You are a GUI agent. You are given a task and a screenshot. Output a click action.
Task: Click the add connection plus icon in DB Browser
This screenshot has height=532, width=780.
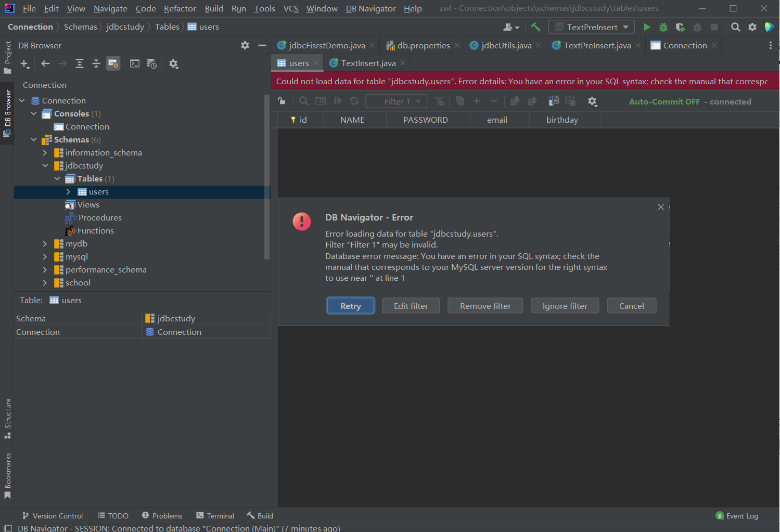coord(24,64)
